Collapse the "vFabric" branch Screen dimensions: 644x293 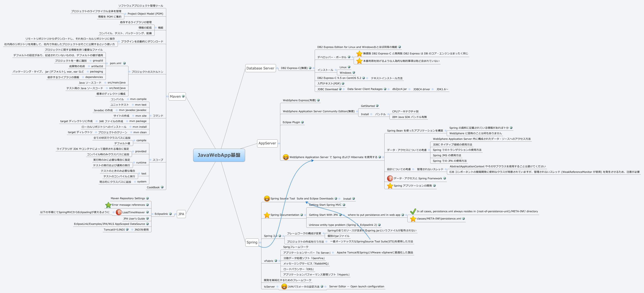(280, 261)
